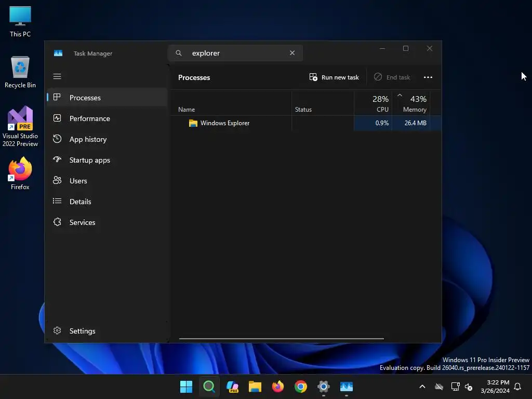Click the horizontal scrollbar at bottom
The height and width of the screenshot is (399, 532).
(281, 339)
